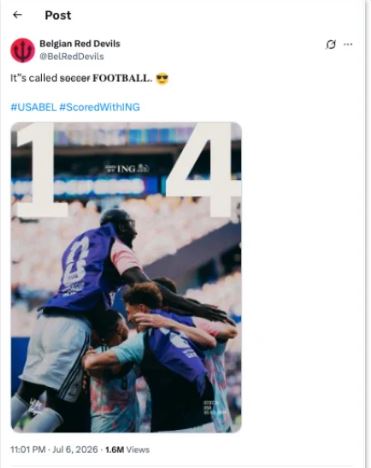
Task: Open the Belgian Red Devils avatar
Action: click(x=23, y=50)
